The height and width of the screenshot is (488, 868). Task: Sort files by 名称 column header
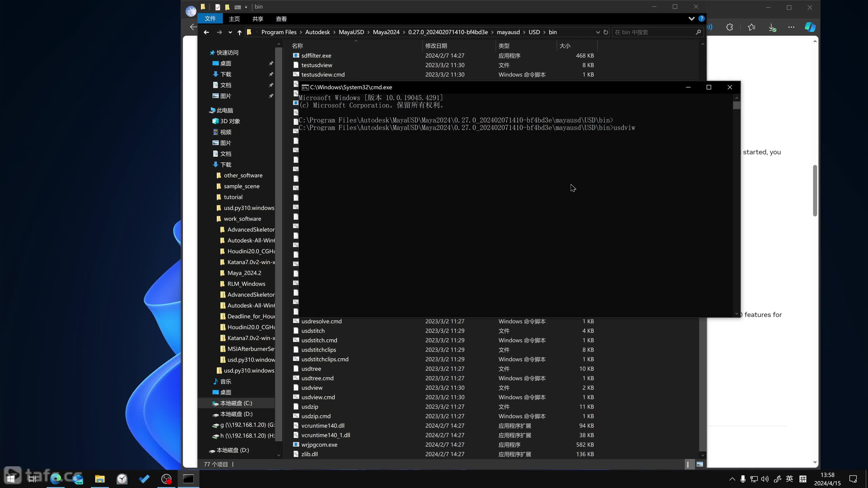355,46
